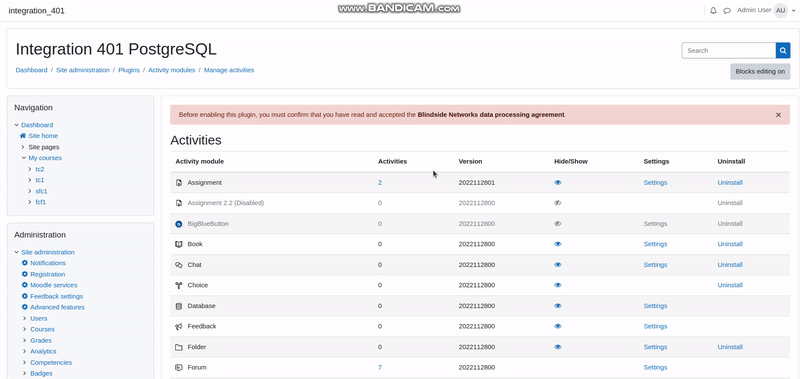Click the Forum module icon
The height and width of the screenshot is (379, 800).
pos(179,367)
